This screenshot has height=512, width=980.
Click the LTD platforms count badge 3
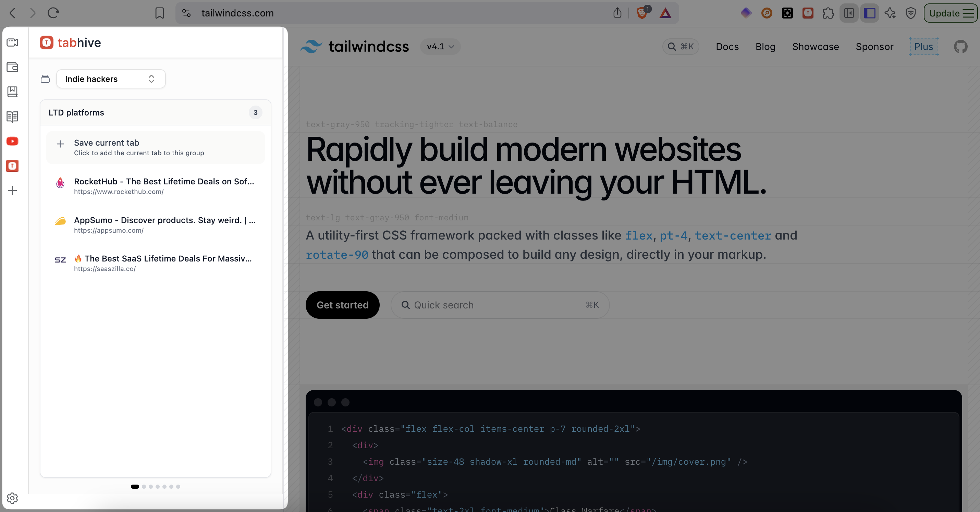255,113
